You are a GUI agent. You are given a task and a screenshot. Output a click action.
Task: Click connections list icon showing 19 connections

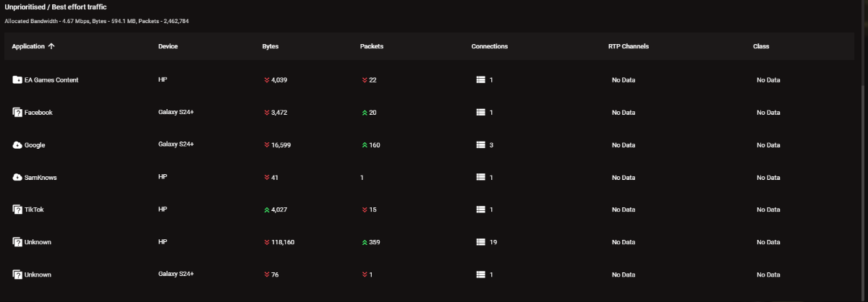click(x=480, y=242)
